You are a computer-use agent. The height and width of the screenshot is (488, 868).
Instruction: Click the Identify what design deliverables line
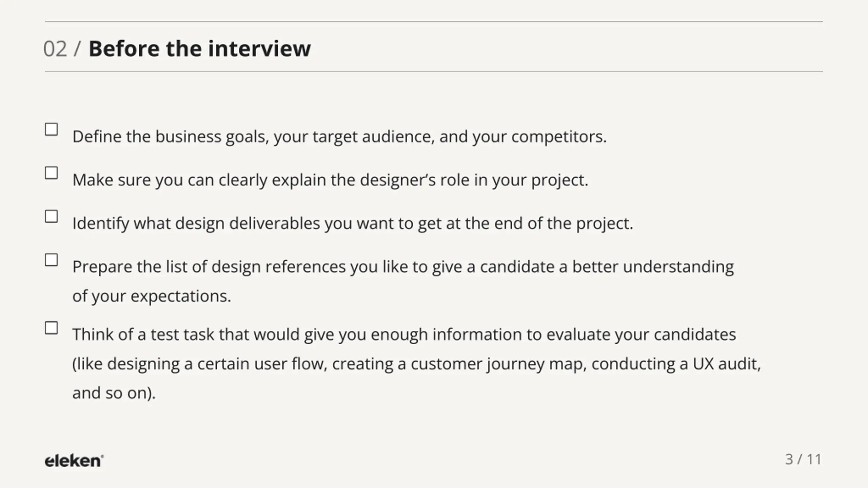point(353,224)
